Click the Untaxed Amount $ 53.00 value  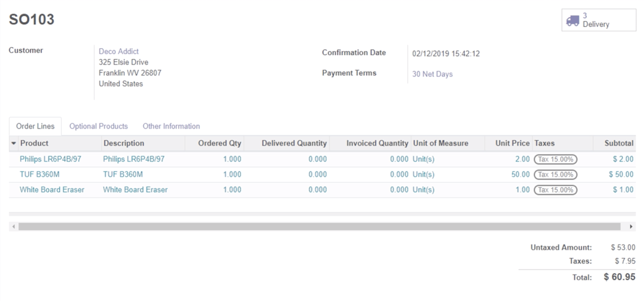[x=623, y=247]
